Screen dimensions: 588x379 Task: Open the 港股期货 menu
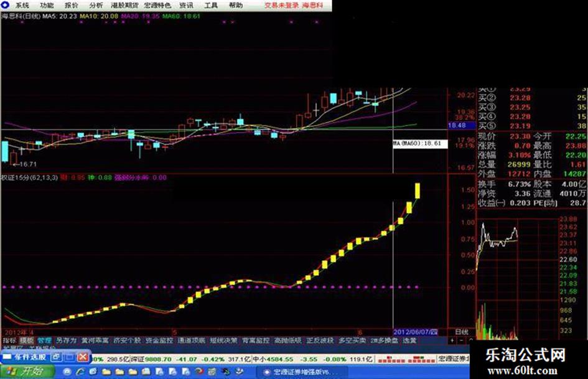coord(124,5)
